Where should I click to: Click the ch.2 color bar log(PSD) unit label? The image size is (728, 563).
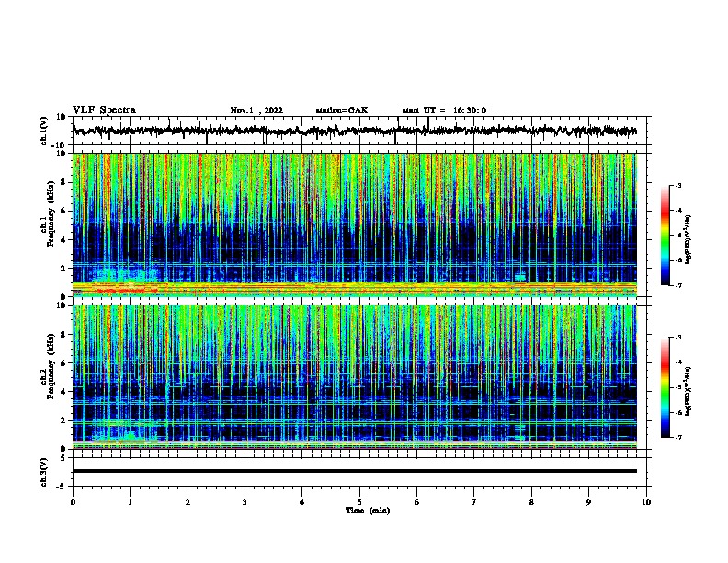(688, 391)
